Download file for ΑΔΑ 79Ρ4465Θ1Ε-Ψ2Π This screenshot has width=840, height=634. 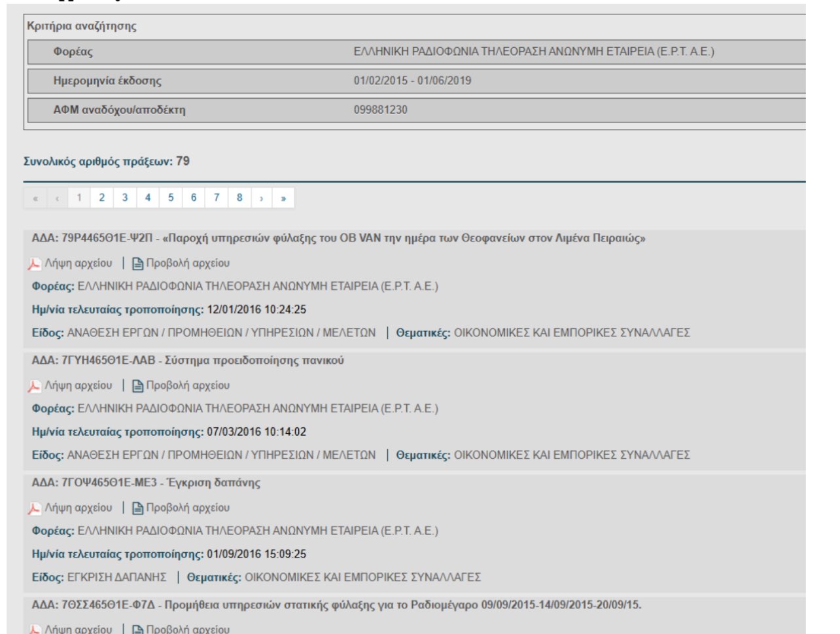(79, 263)
